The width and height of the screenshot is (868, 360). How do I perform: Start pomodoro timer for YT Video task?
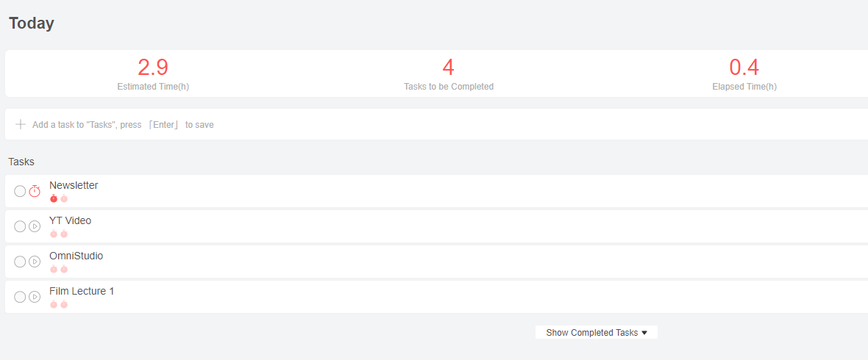coord(35,226)
